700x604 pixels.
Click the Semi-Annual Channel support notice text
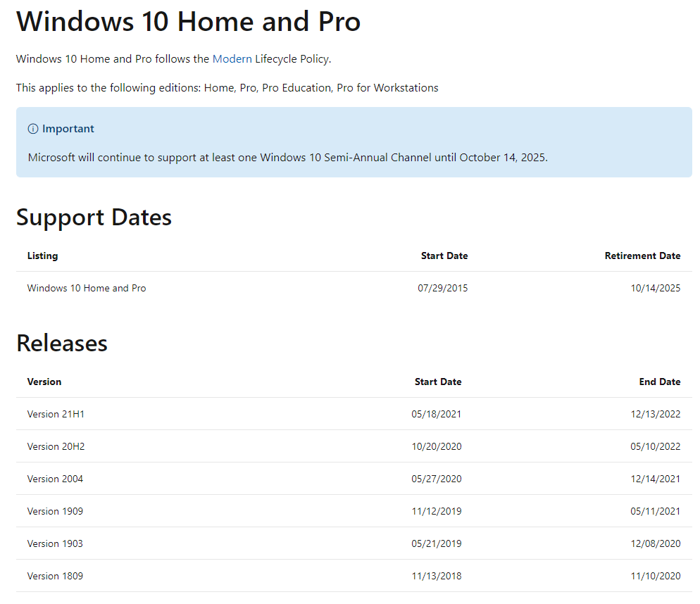288,158
